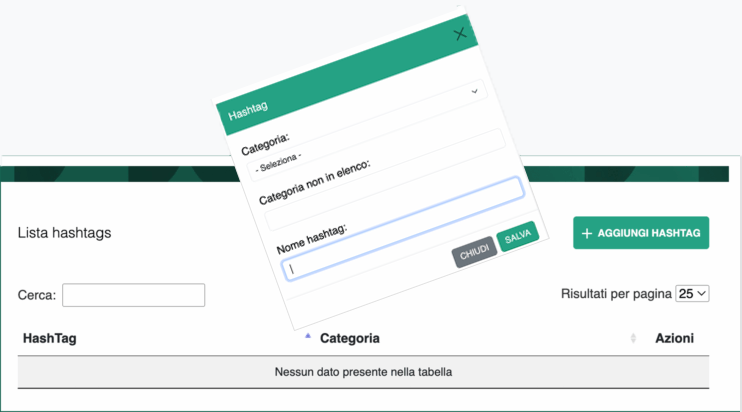Click the sort arrows next to Categoria column
The height and width of the screenshot is (412, 742).
pyautogui.click(x=633, y=339)
